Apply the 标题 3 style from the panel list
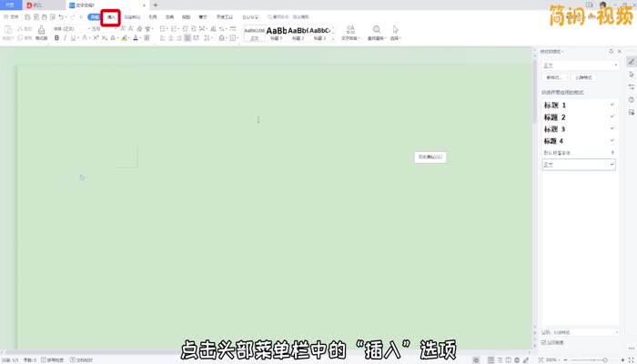Image resolution: width=637 pixels, height=364 pixels. pyautogui.click(x=580, y=129)
